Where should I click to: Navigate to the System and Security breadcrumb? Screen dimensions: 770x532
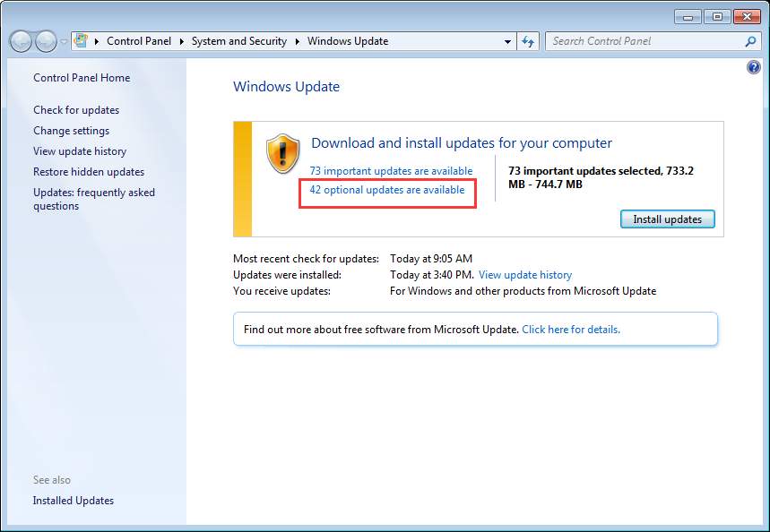[238, 41]
